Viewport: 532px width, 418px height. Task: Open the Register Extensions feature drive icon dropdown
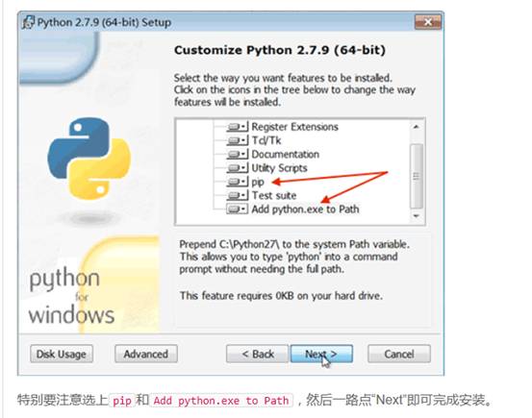[x=238, y=127]
